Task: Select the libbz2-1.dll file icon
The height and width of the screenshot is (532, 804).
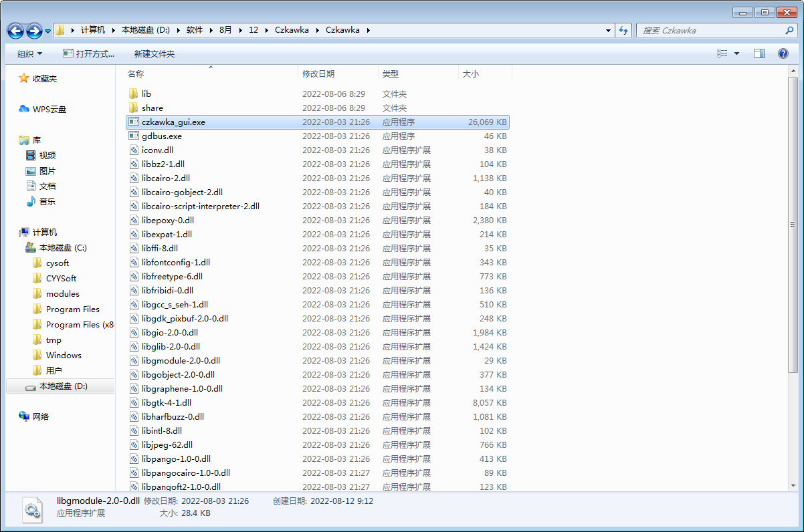Action: [133, 164]
